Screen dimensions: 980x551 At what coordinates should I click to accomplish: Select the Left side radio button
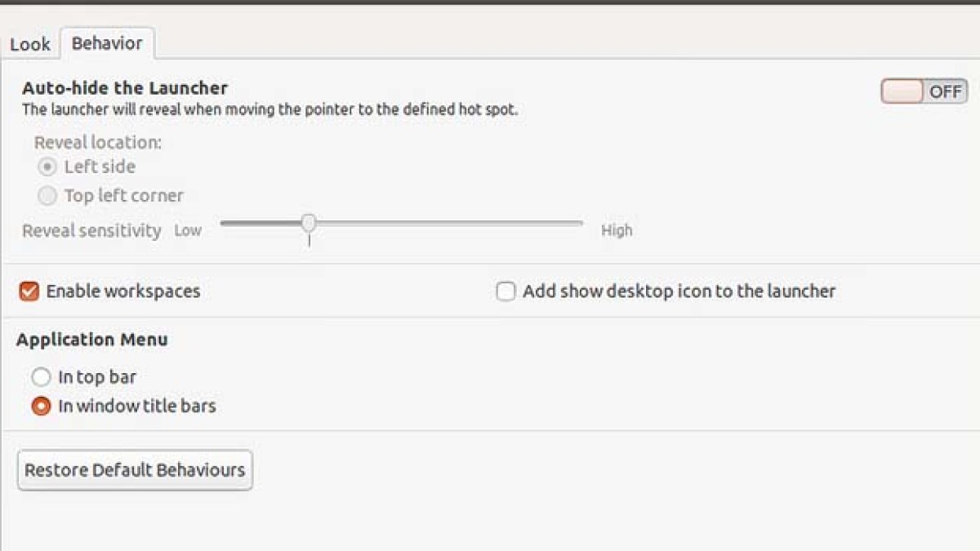pos(47,167)
